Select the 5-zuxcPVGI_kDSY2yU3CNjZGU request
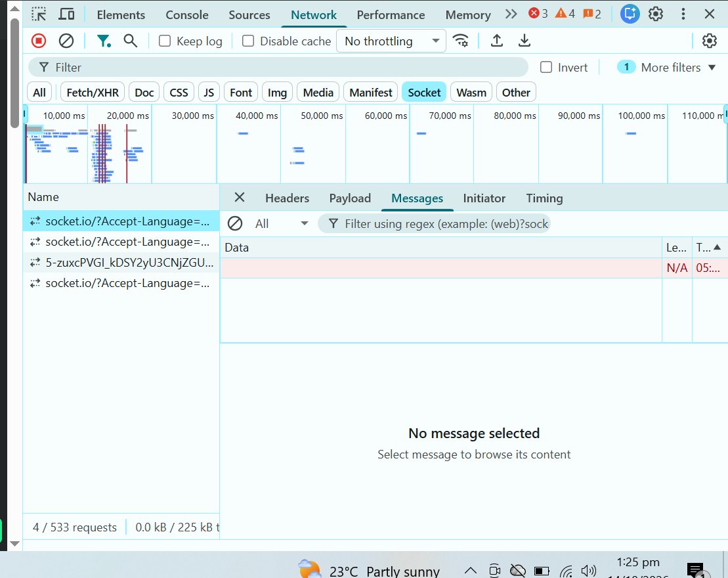 (x=121, y=263)
